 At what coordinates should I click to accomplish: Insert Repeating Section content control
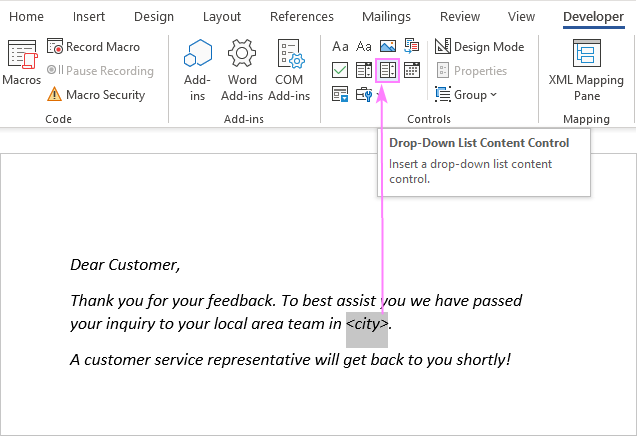click(340, 94)
